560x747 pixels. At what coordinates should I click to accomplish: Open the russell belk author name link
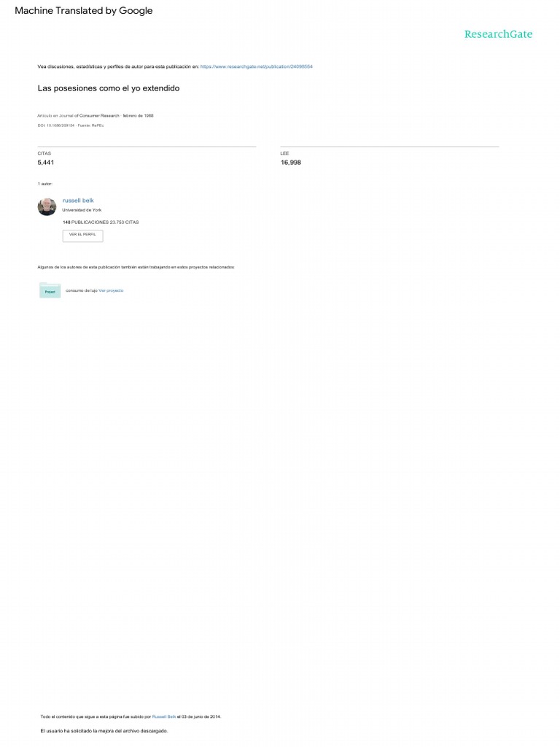click(x=78, y=201)
